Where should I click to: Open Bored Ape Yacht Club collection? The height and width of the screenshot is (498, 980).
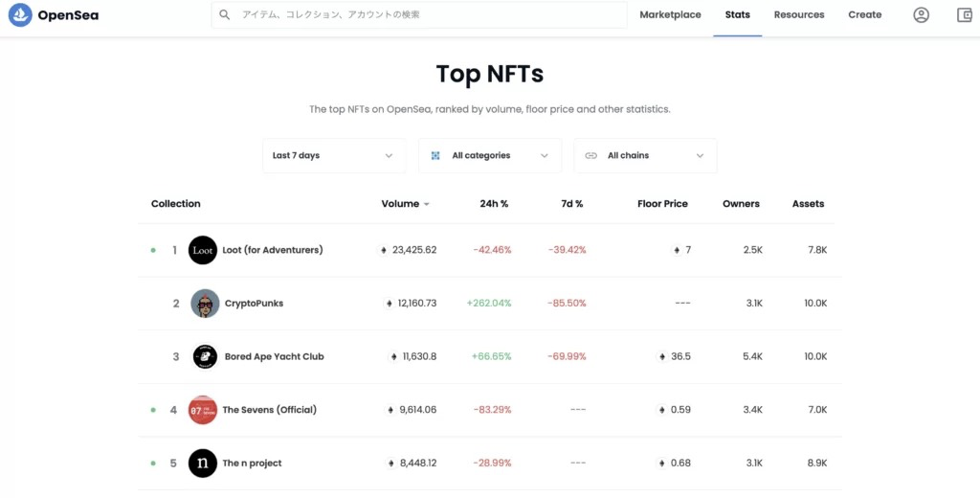click(x=275, y=356)
